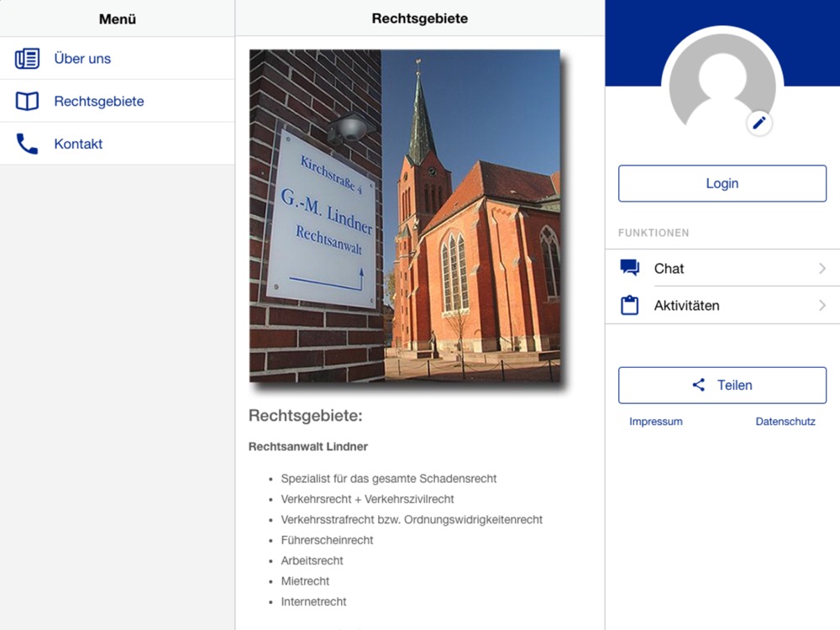Click the clipboard icon for Aktivitäten
The image size is (840, 630).
click(629, 305)
